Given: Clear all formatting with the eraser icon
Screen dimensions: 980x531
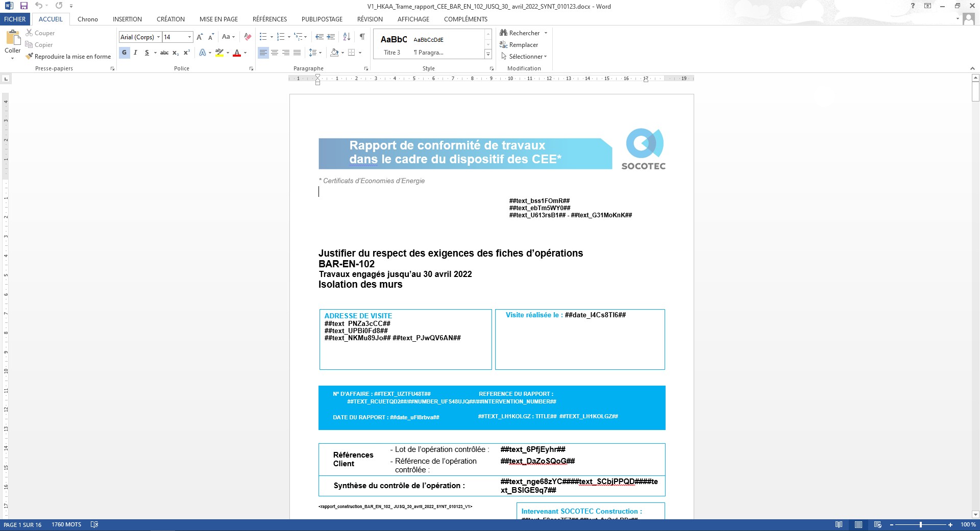Looking at the screenshot, I should click(248, 37).
